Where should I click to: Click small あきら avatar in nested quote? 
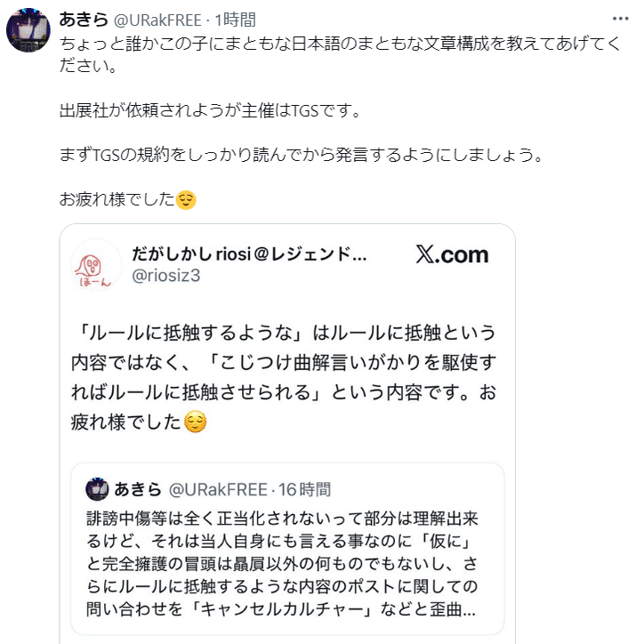97,488
